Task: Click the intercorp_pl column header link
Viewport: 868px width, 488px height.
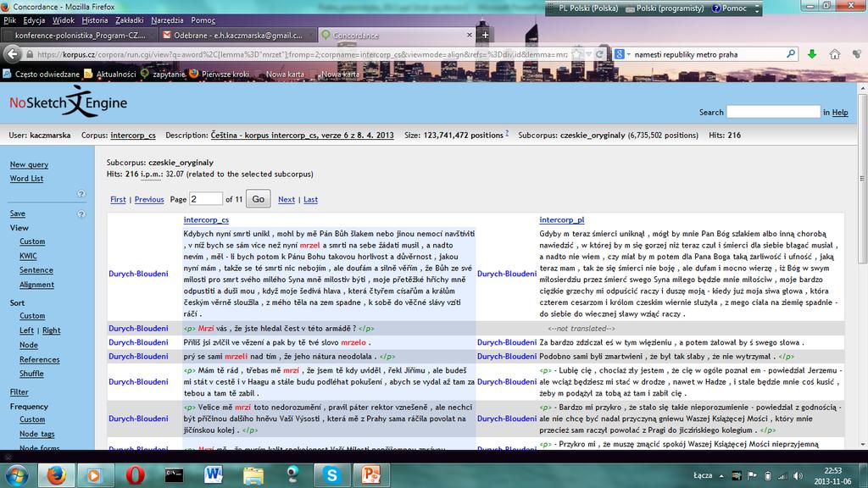Action: (562, 219)
